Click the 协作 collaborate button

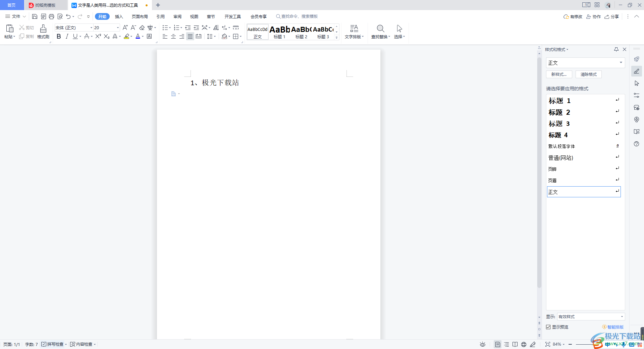tap(593, 16)
